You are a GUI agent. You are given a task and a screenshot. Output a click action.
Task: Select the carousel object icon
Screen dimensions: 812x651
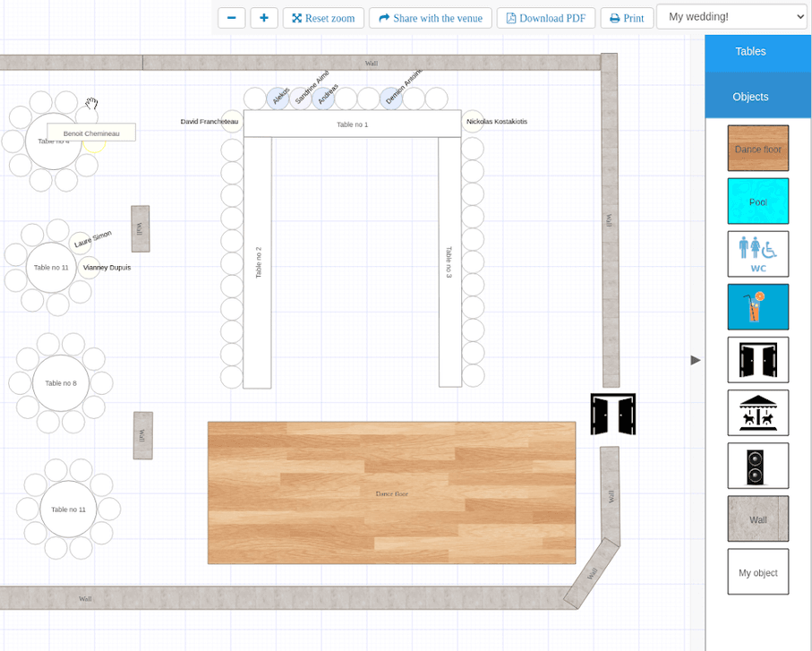[x=757, y=413]
